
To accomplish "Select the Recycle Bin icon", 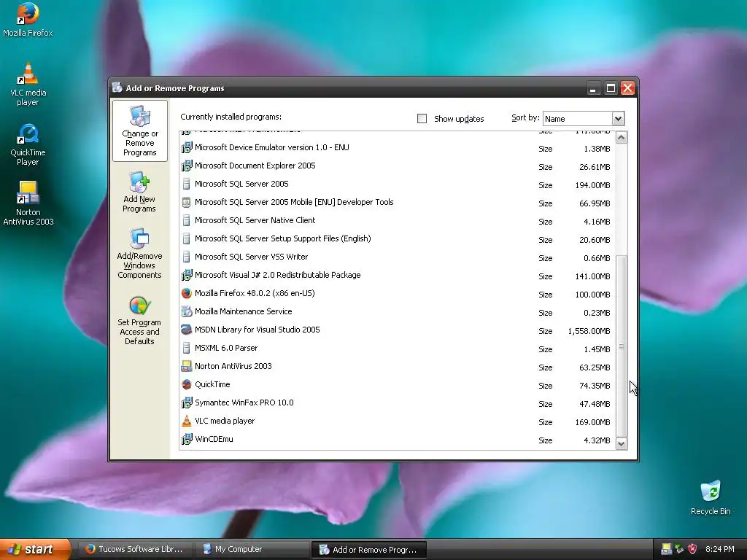I will pyautogui.click(x=711, y=498).
